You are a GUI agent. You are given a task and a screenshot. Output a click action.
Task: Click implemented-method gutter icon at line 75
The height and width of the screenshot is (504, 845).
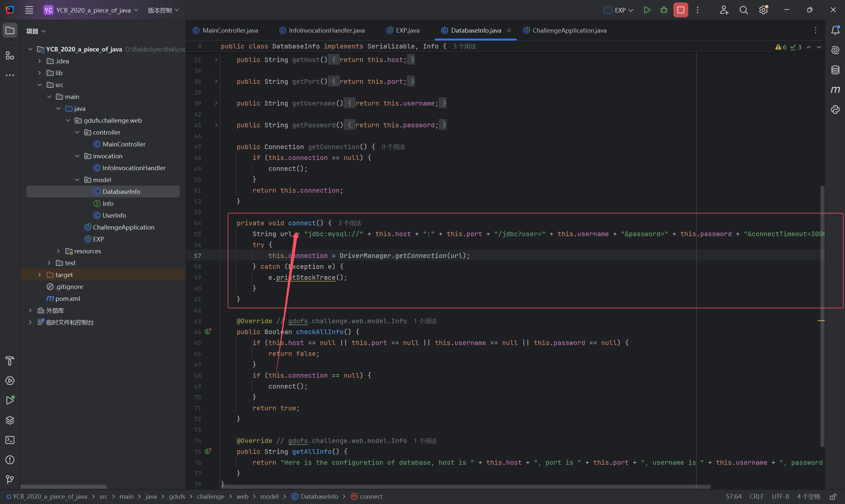tap(208, 451)
